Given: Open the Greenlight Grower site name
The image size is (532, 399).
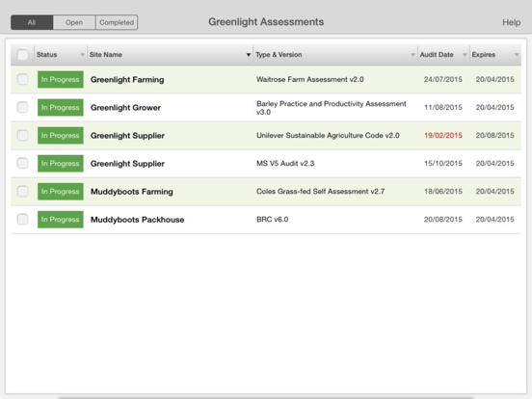Looking at the screenshot, I should tap(125, 108).
